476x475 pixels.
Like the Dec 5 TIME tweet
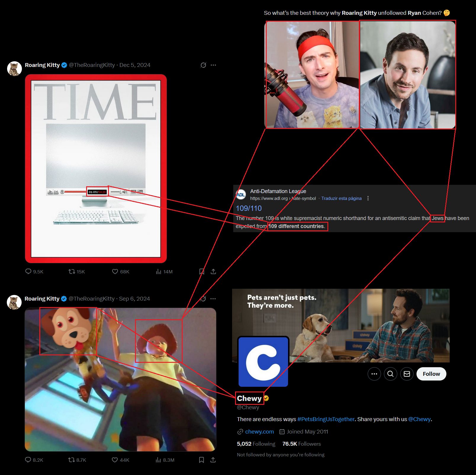pos(115,271)
